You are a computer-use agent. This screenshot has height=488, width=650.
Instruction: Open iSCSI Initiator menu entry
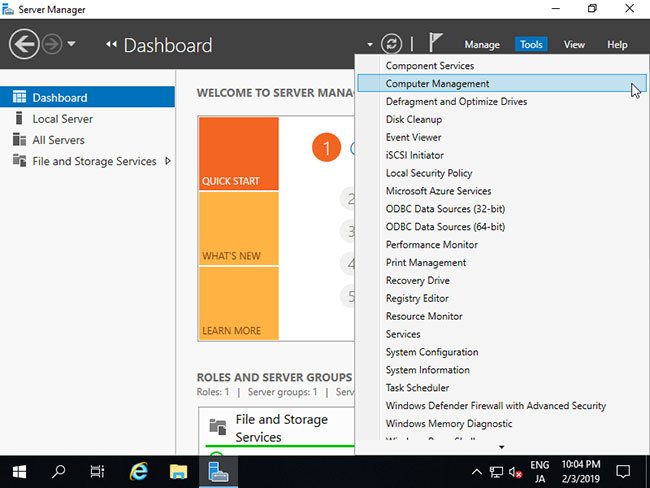(x=502, y=155)
